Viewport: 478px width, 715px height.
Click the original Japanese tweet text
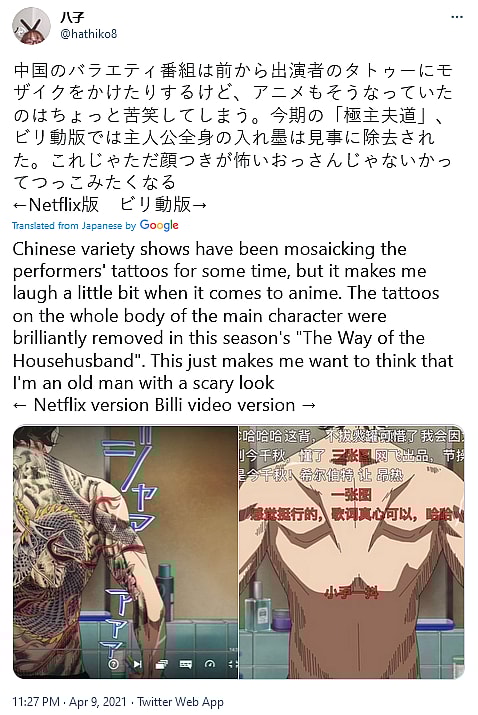point(233,126)
